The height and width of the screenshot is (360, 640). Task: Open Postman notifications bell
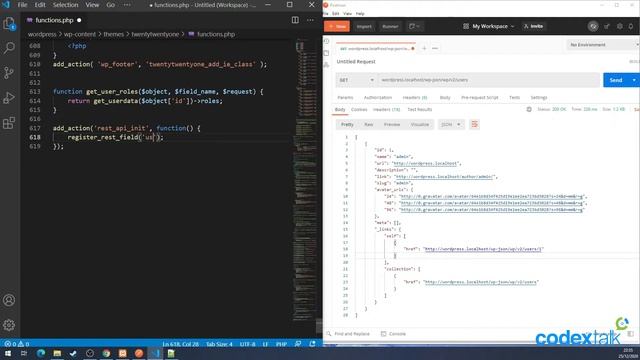(x=631, y=26)
